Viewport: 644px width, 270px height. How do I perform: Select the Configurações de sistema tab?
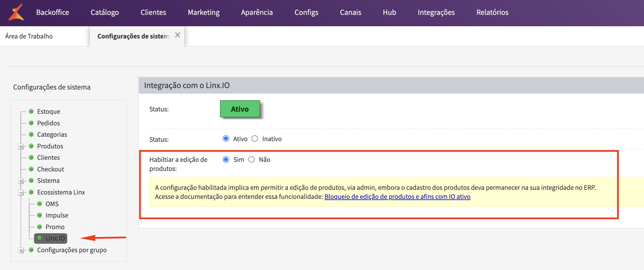click(x=133, y=36)
